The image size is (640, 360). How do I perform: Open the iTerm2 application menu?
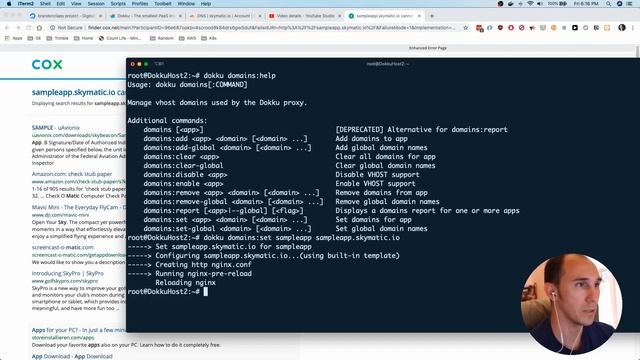click(x=26, y=4)
